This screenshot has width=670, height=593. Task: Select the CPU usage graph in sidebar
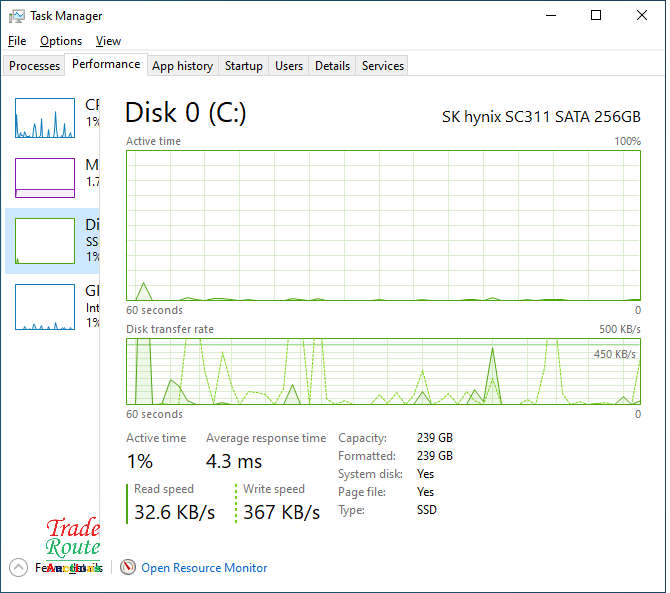click(45, 118)
